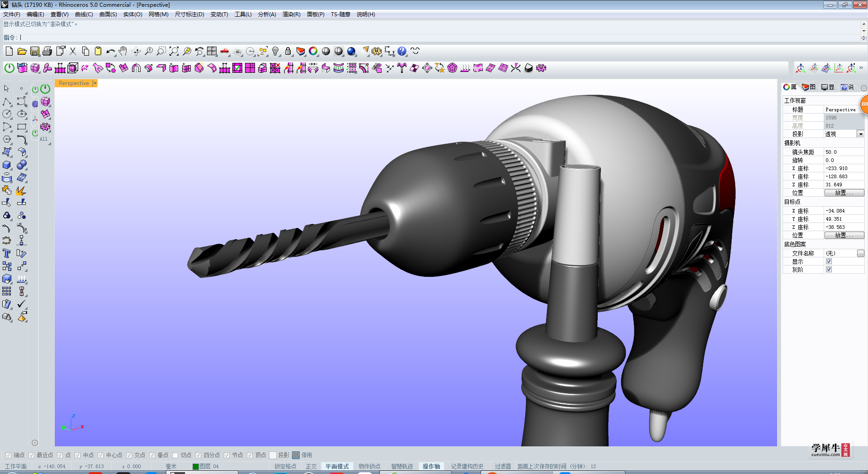Open the panel settings gear icon
Screen dimensions: 868x474
click(x=863, y=88)
